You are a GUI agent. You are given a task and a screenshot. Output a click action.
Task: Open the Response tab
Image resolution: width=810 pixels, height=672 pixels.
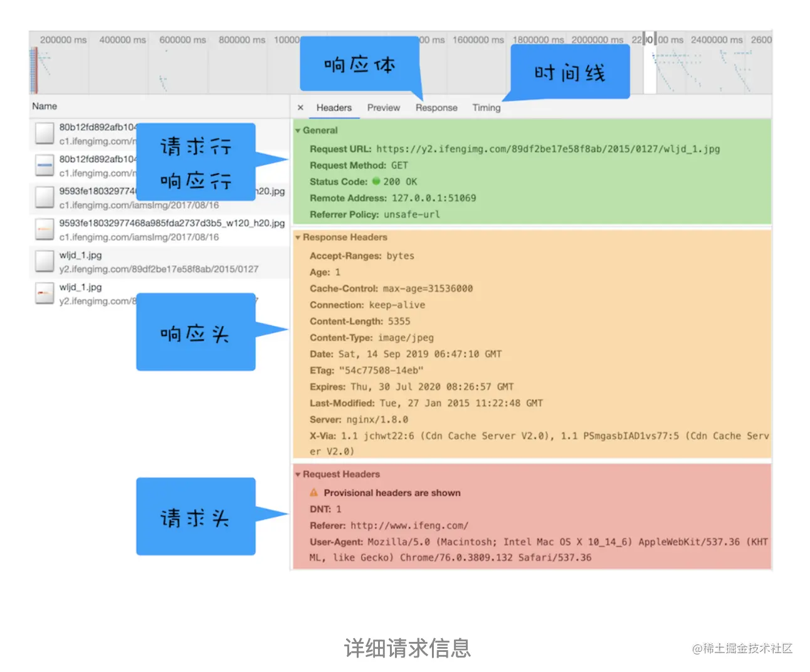[436, 108]
